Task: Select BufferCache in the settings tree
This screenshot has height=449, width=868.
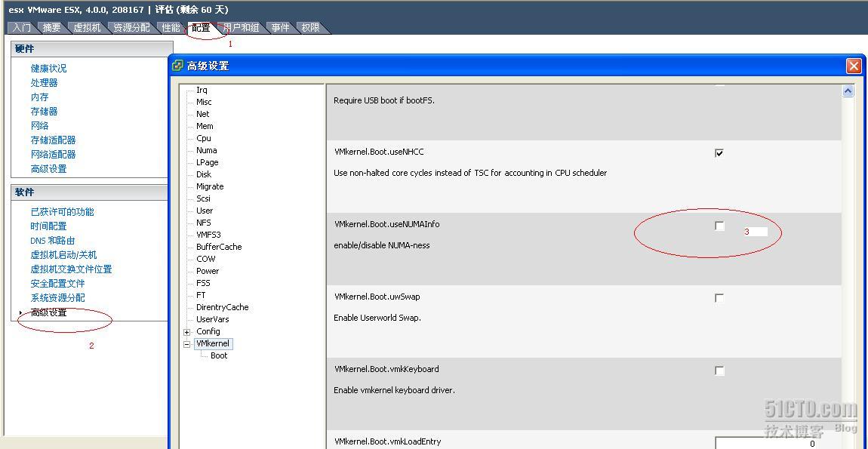Action: (x=219, y=247)
